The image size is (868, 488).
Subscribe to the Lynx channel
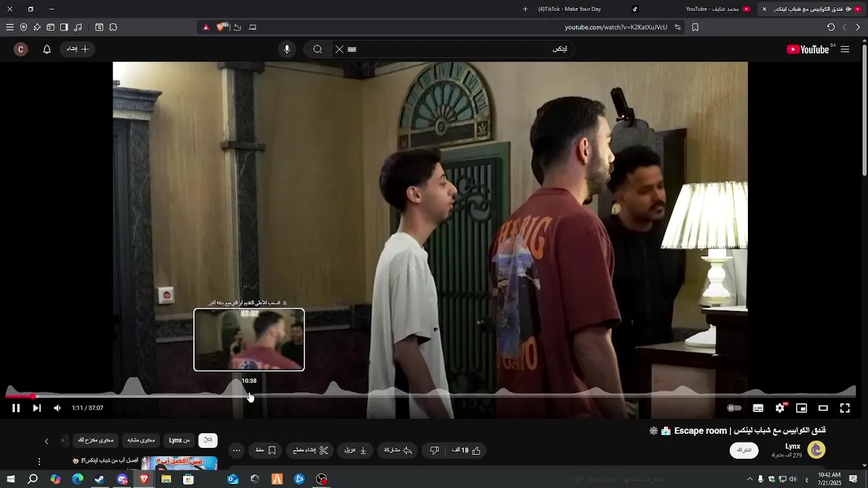pyautogui.click(x=744, y=450)
